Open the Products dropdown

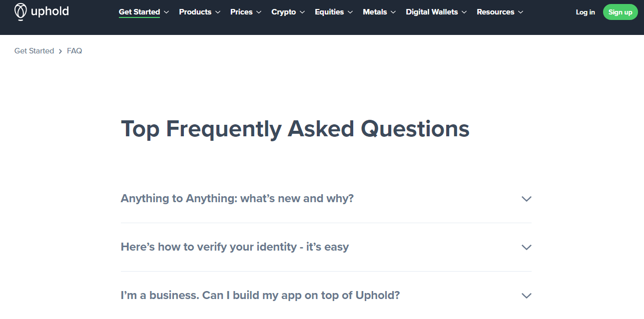coord(195,11)
